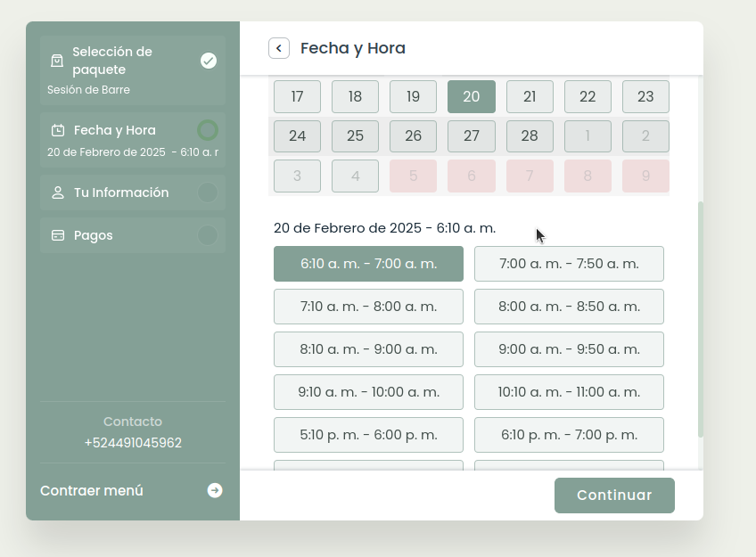Click the shopping bag icon for Selección de paquete

point(57,61)
